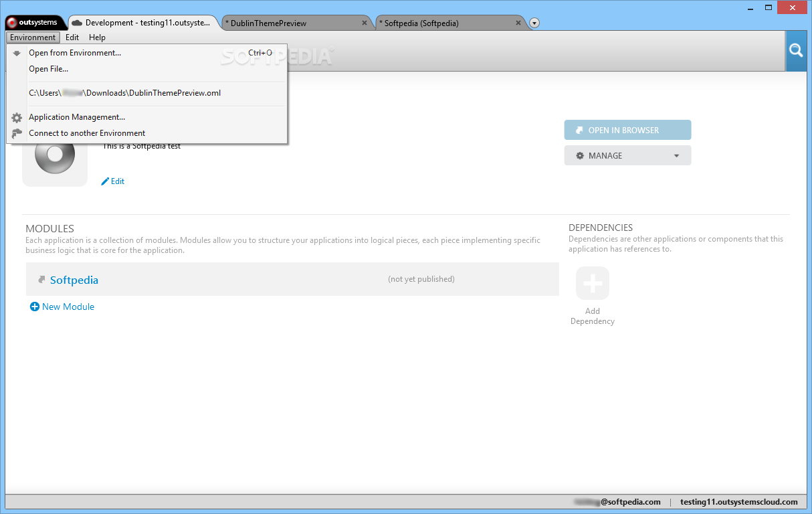Open the search magnifier icon
This screenshot has height=514, width=812.
click(x=795, y=51)
